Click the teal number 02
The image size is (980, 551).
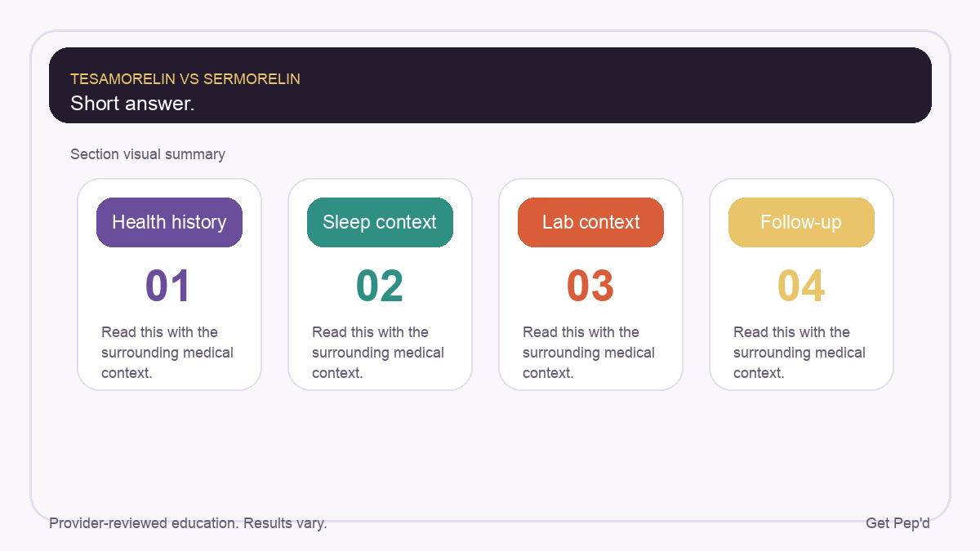coord(380,287)
